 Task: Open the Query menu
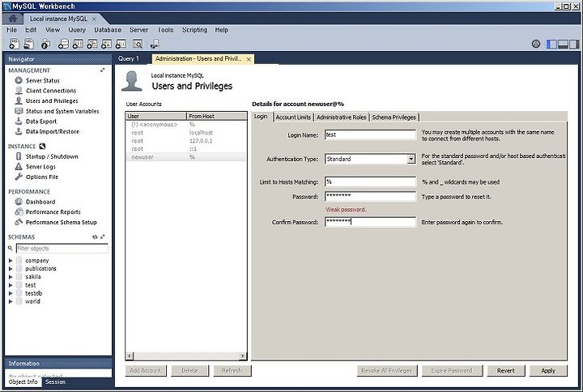[77, 30]
